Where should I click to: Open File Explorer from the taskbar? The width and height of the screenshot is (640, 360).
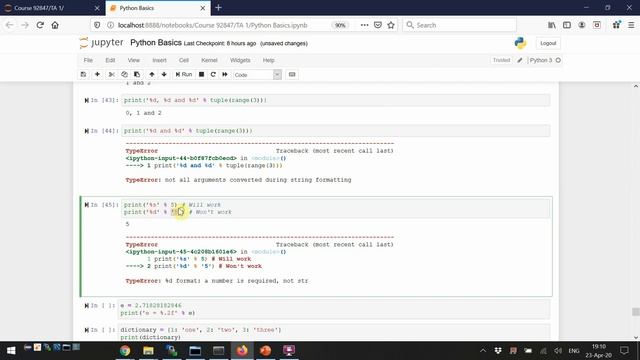pos(148,350)
